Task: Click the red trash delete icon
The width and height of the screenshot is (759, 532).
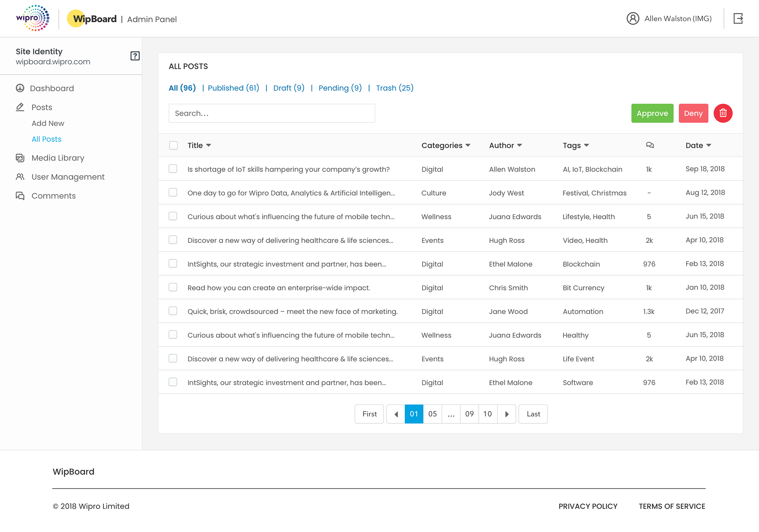Action: pyautogui.click(x=723, y=113)
